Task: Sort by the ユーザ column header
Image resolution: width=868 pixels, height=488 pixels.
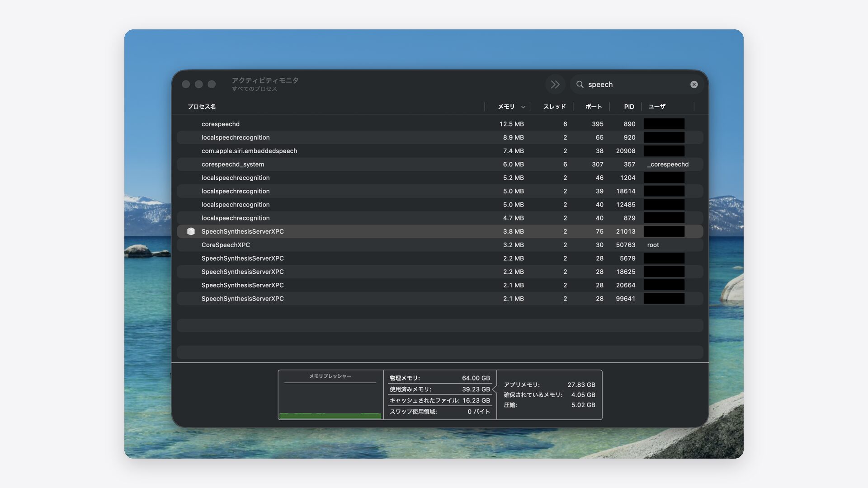Action: pos(656,107)
